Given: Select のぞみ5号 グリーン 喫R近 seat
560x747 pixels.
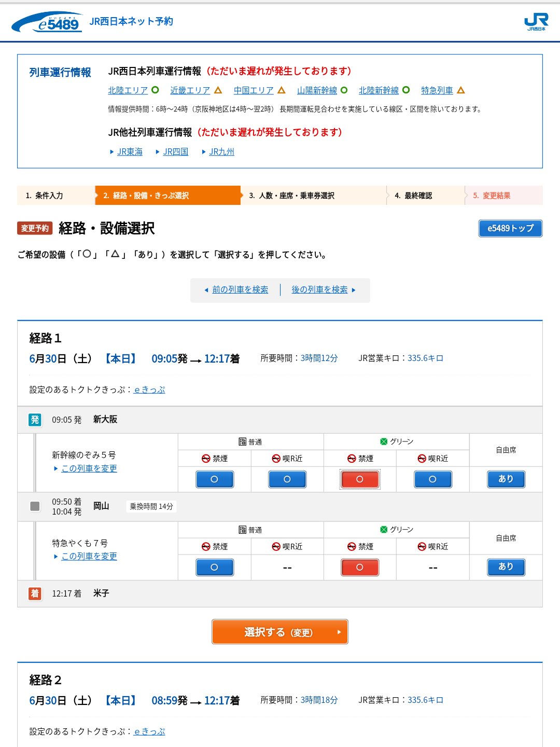Looking at the screenshot, I should [x=433, y=479].
